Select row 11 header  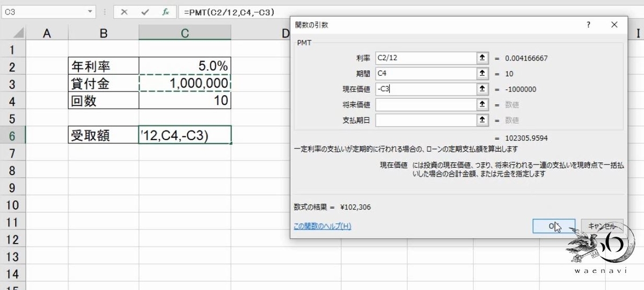(x=13, y=222)
